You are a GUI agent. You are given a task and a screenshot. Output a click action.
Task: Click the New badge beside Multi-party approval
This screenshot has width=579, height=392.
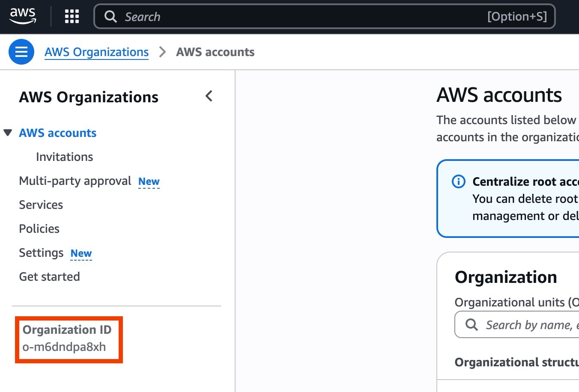[149, 181]
